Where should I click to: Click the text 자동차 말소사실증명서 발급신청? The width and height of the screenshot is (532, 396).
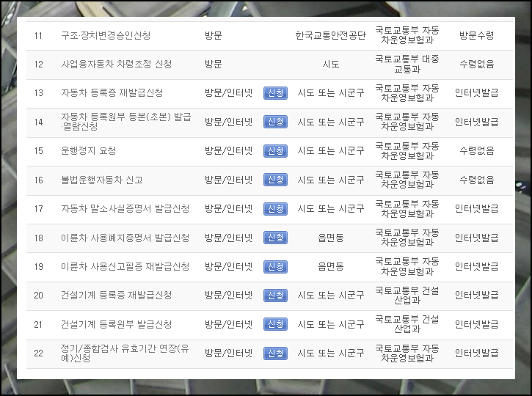(125, 209)
